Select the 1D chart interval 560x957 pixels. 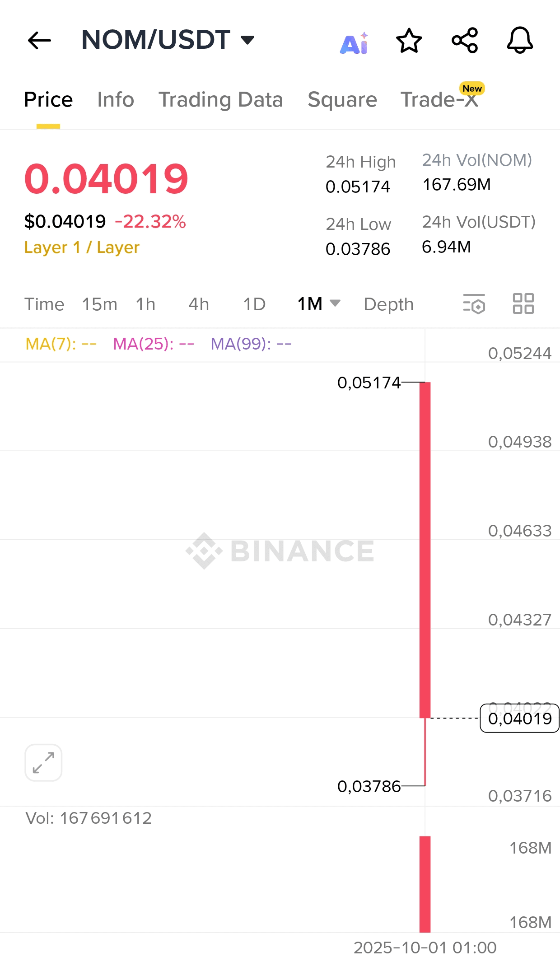point(254,304)
